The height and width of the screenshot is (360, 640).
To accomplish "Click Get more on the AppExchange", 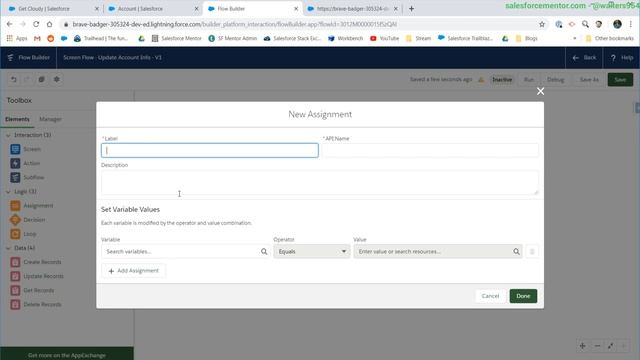I will [x=67, y=355].
